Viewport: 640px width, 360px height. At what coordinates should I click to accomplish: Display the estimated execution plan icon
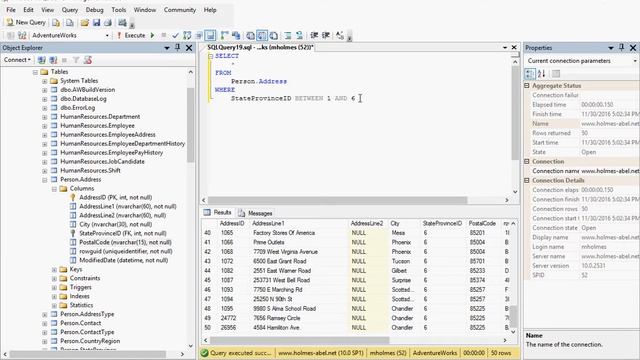pos(187,36)
